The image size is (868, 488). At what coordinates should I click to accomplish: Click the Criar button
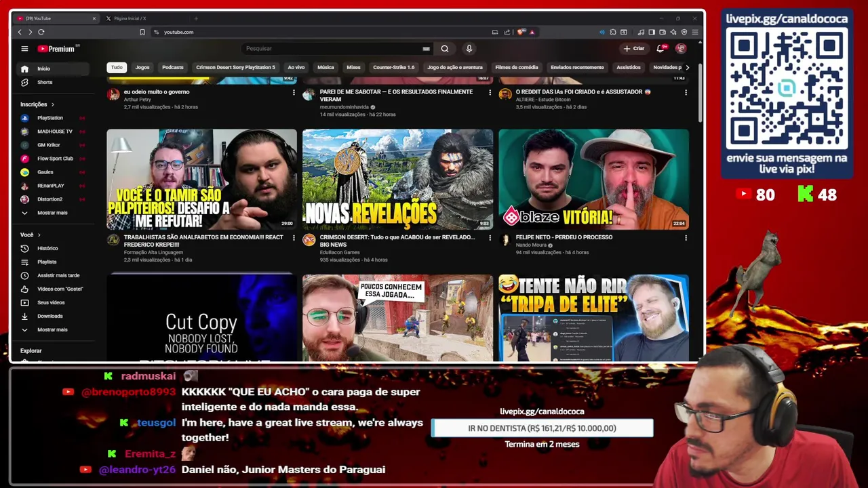pos(634,49)
